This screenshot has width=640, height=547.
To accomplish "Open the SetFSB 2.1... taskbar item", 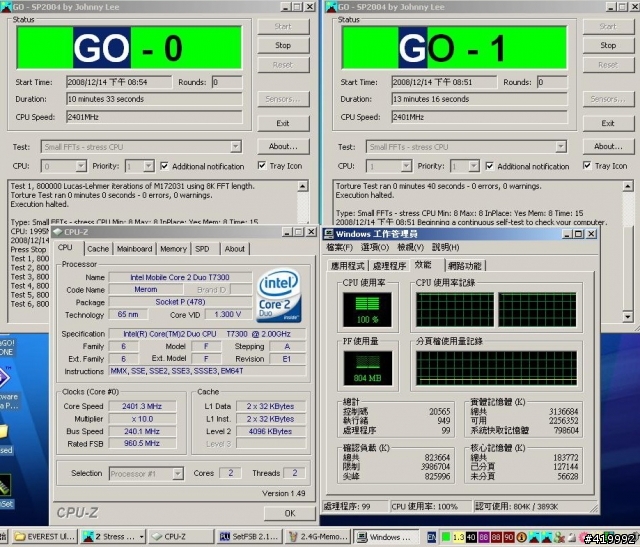I will click(x=250, y=536).
